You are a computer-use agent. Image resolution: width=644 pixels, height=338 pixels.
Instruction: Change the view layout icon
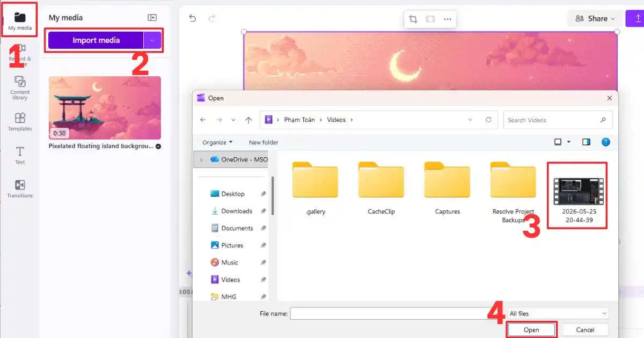pyautogui.click(x=558, y=142)
